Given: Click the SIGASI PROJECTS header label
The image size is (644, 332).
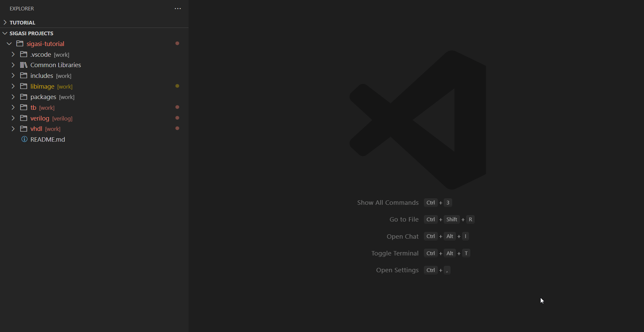Looking at the screenshot, I should [x=32, y=33].
